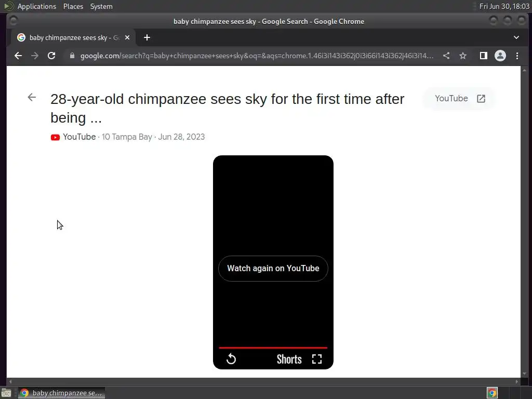Open the System menu
This screenshot has width=532, height=399.
coord(101,6)
